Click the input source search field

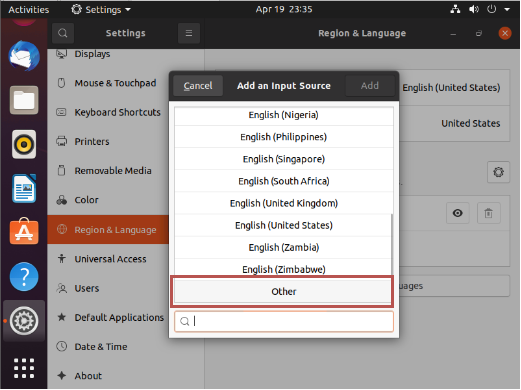[284, 321]
